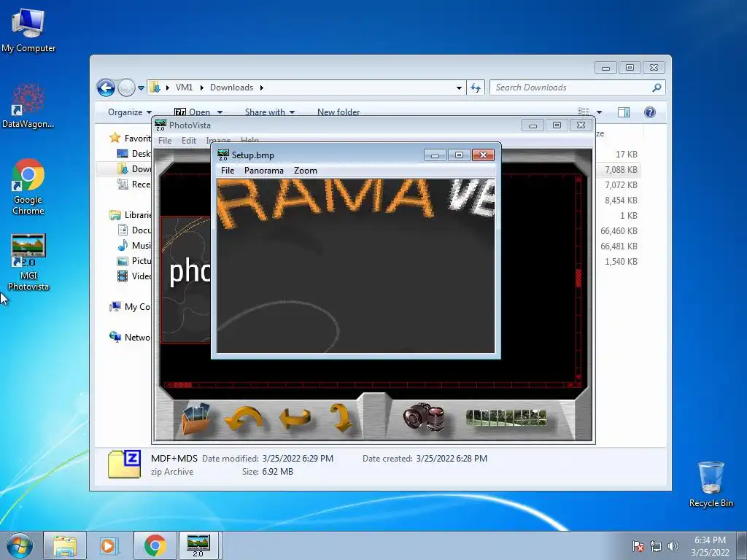Viewport: 747px width, 560px height.
Task: Open the Share with dropdown
Action: click(x=270, y=112)
